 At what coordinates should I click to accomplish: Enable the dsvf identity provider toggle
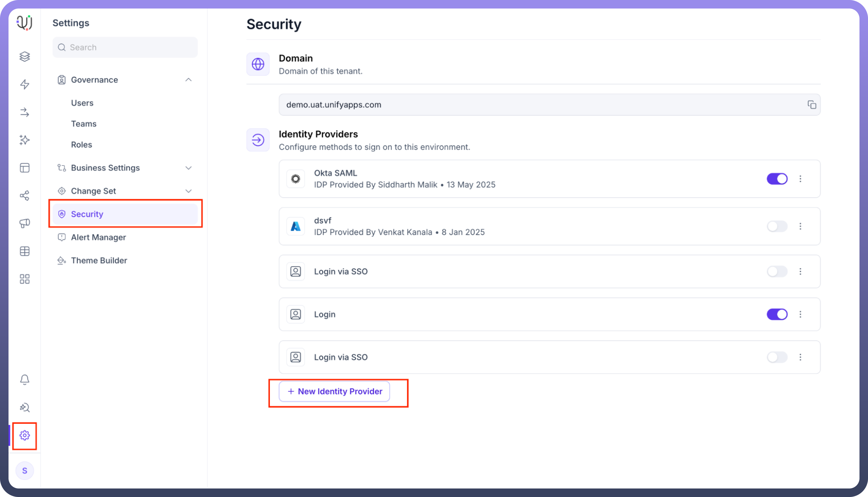click(x=777, y=226)
